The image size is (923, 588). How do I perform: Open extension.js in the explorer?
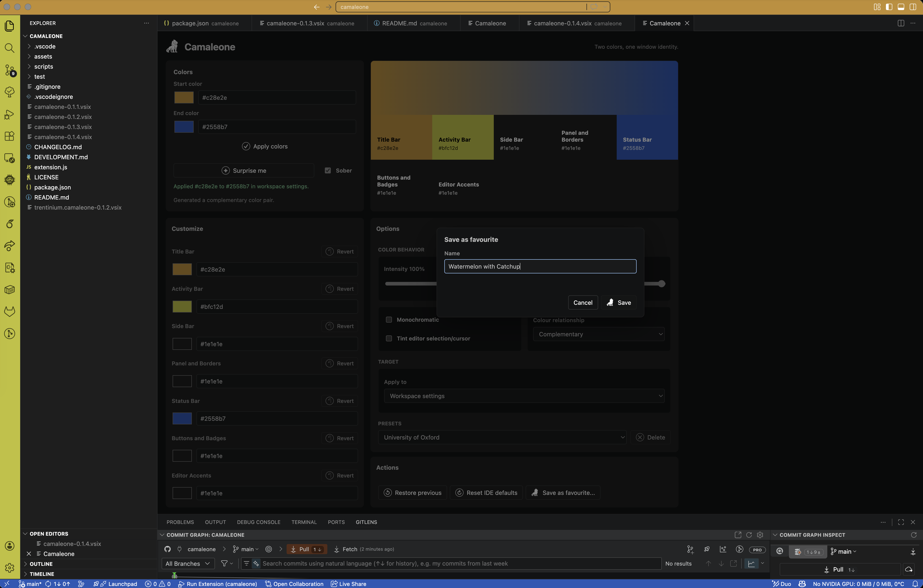[51, 167]
